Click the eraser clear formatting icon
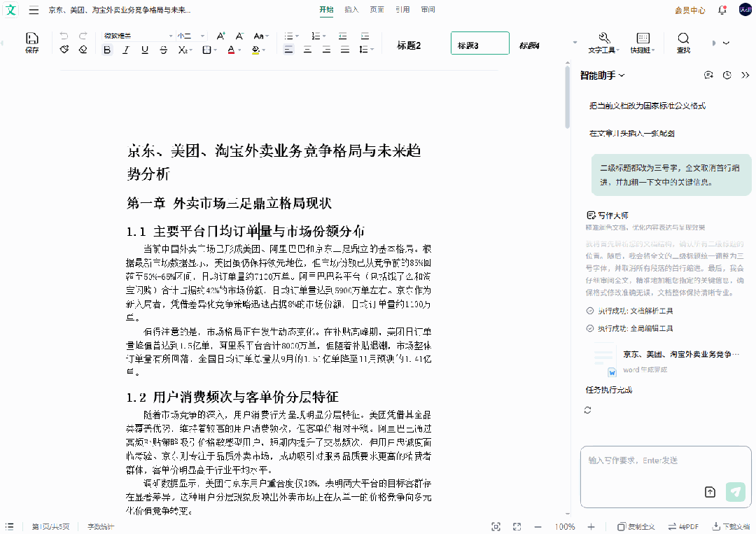The image size is (756, 534). [x=83, y=50]
